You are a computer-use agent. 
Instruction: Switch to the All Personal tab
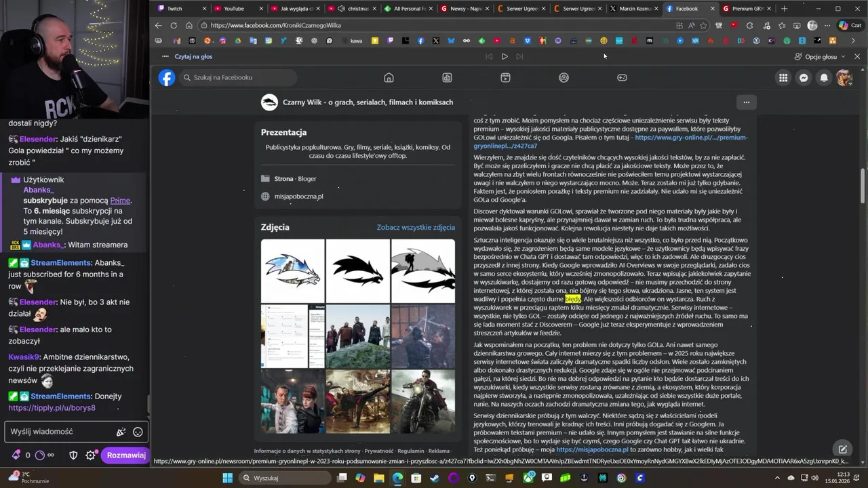click(x=407, y=9)
